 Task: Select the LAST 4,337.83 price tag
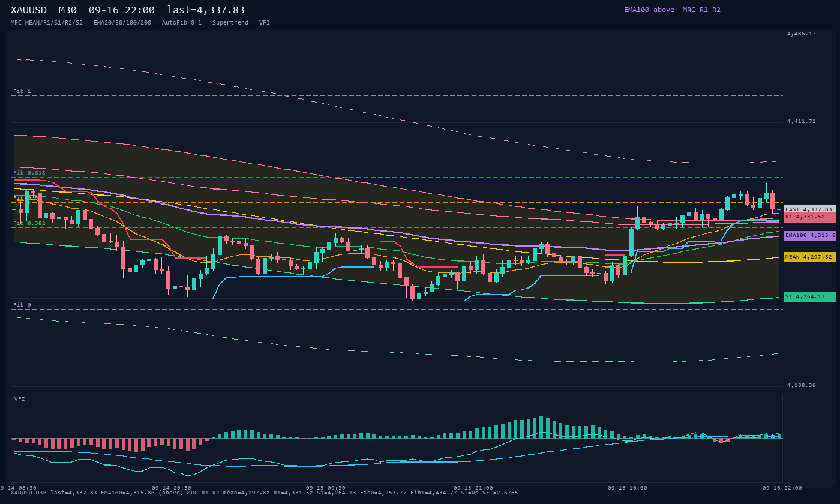pyautogui.click(x=809, y=209)
